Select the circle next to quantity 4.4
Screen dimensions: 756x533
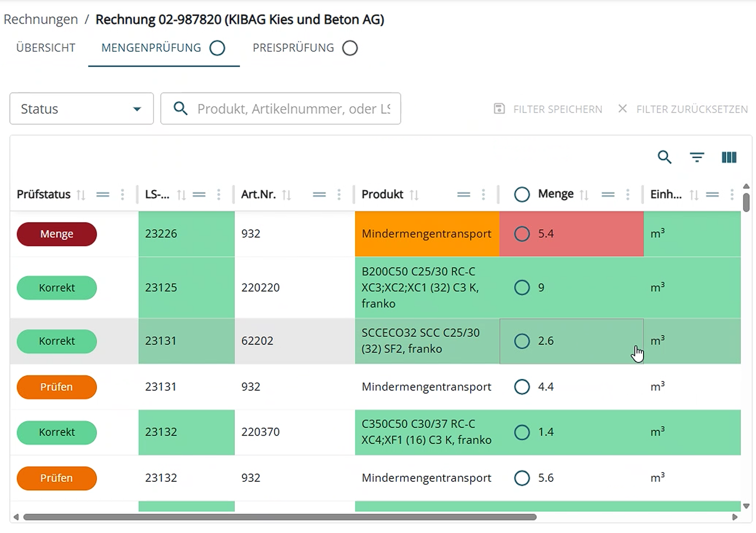coord(522,387)
